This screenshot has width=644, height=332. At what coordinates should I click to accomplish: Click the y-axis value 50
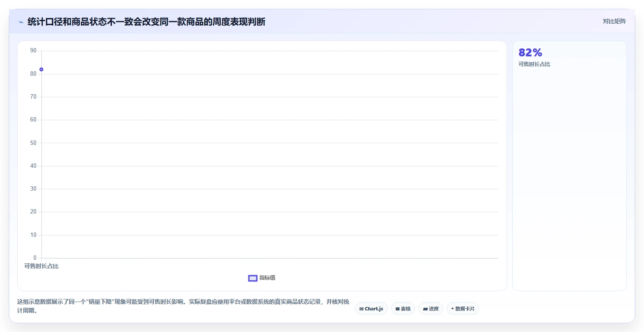pos(33,143)
